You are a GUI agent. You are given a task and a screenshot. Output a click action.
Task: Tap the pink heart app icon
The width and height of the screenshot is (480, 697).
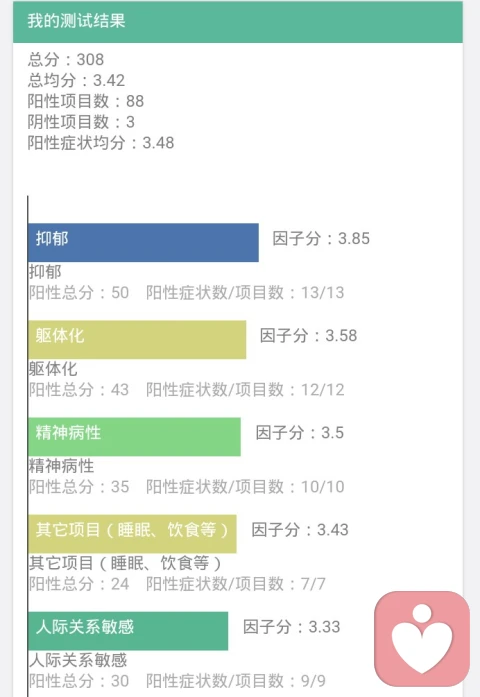422,638
